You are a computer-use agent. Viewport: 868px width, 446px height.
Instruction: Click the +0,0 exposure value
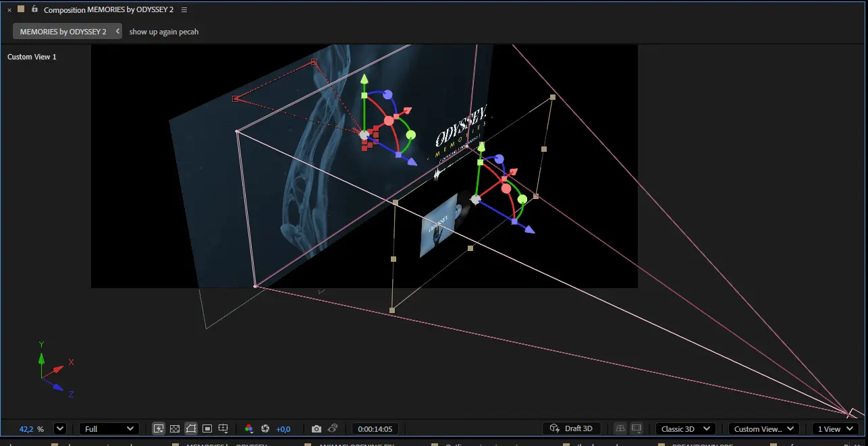pyautogui.click(x=283, y=429)
